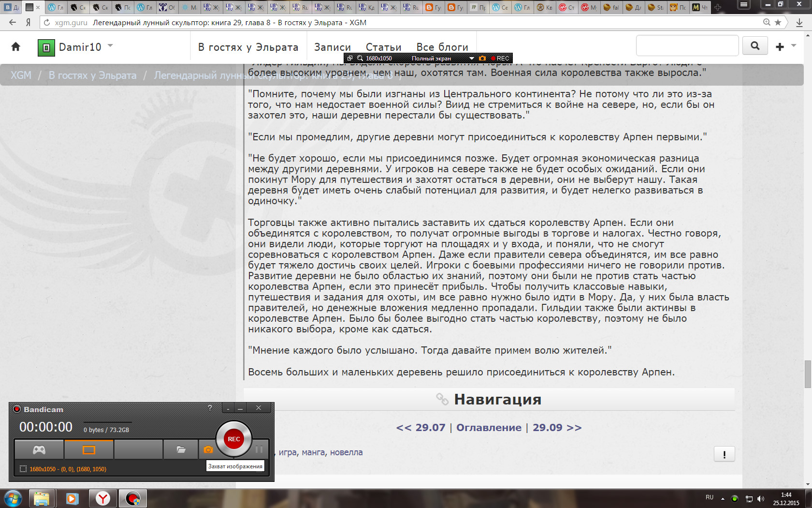Viewport: 812px width, 508px height.
Task: Click the Damir10 green avatar icon
Action: pyautogui.click(x=46, y=47)
